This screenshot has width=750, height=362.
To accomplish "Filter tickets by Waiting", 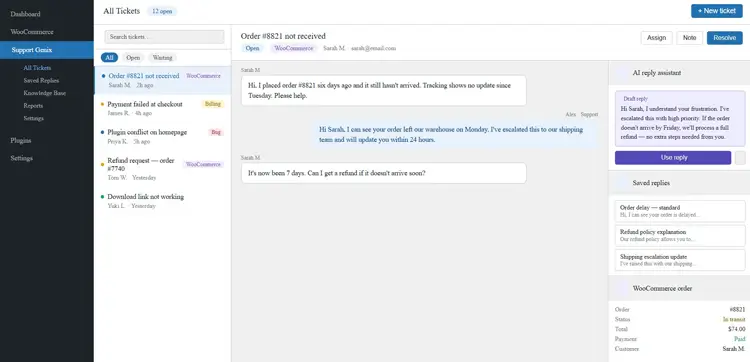I will tap(162, 57).
